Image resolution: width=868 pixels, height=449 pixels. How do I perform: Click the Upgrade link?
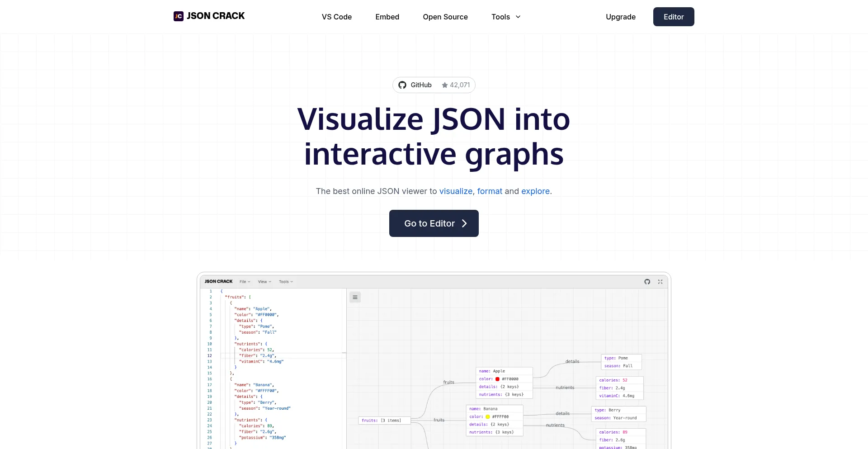pos(620,17)
